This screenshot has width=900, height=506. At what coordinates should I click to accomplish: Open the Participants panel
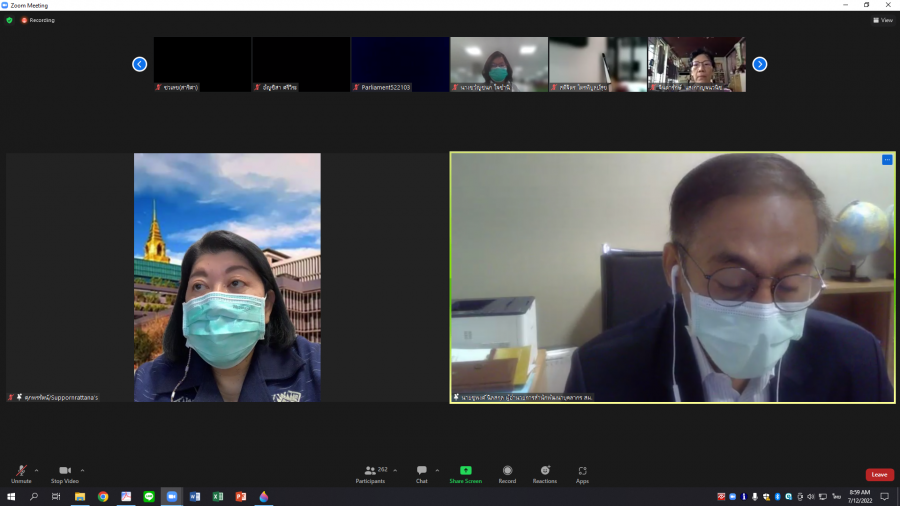tap(371, 472)
